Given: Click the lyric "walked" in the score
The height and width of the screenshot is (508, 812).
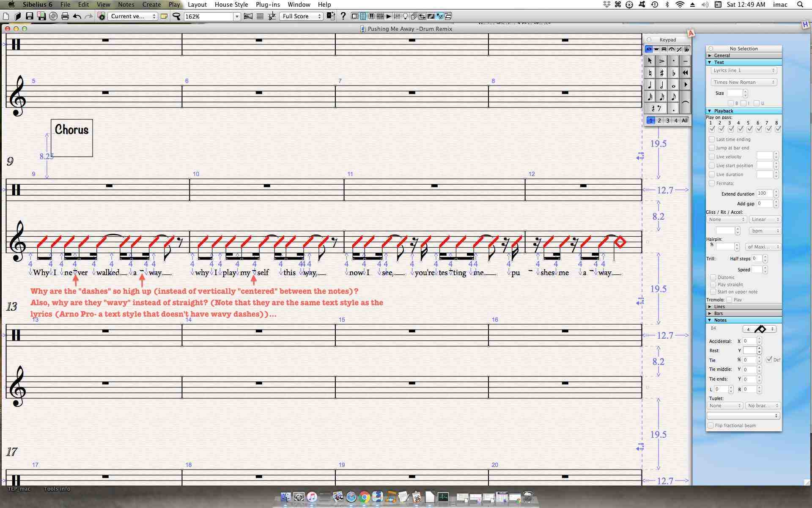Looking at the screenshot, I should (108, 273).
